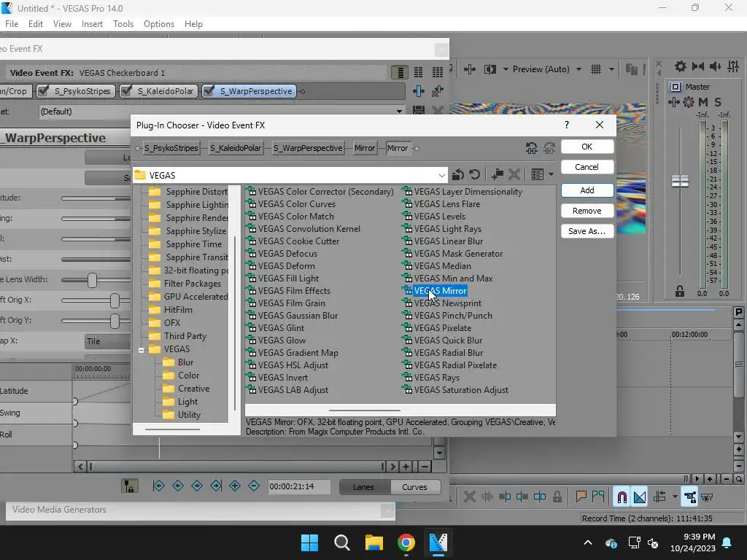
Task: Click the Overlays grid icon in preview toolbar
Action: coord(596,69)
